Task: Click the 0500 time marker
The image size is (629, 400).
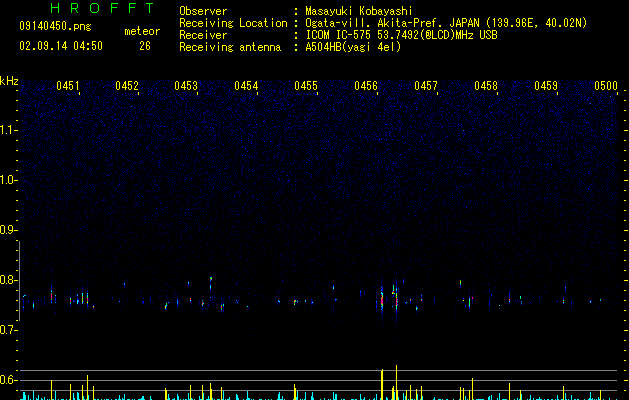Action: coord(606,86)
